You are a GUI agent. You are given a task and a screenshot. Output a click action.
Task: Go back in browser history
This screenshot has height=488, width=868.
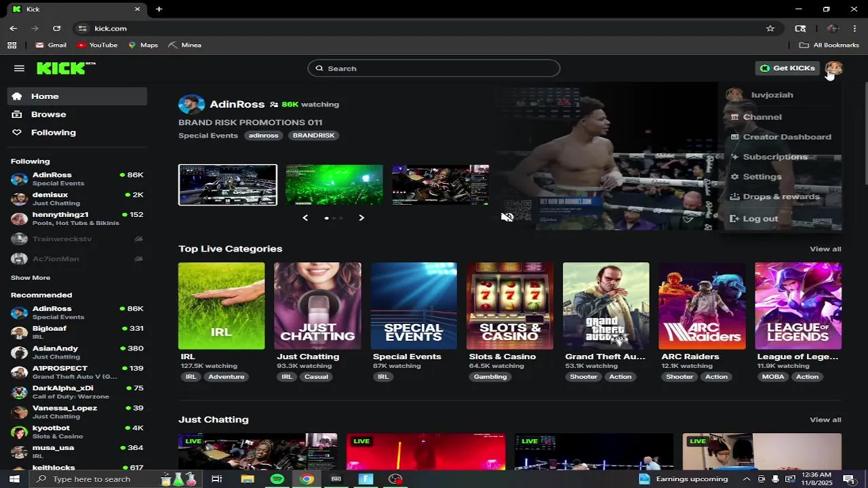(14, 28)
